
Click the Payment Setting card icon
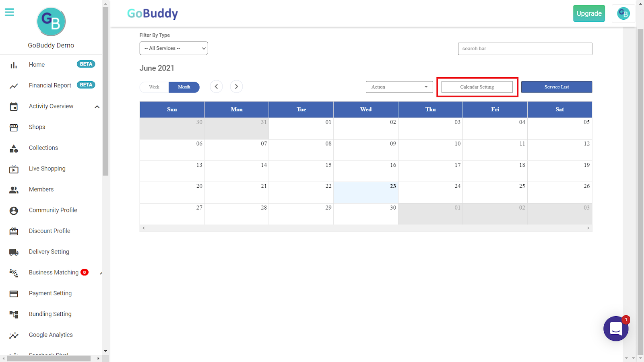(14, 294)
